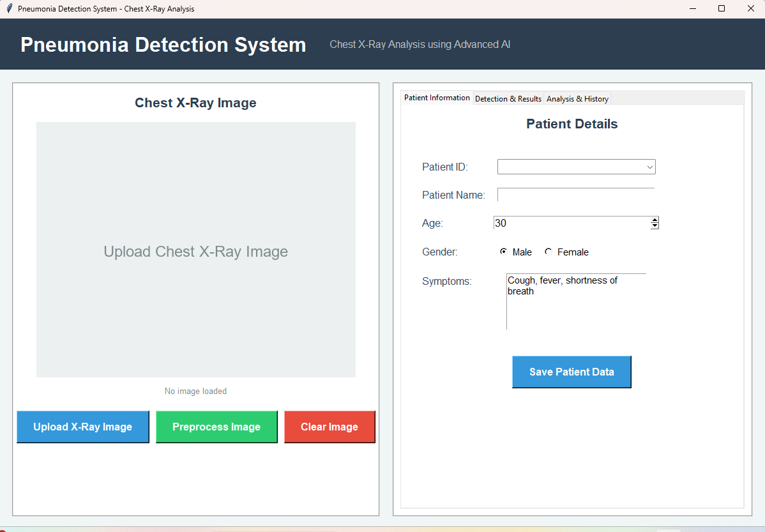This screenshot has height=532, width=765.
Task: Switch to the Detection & Results tab
Action: coord(508,98)
